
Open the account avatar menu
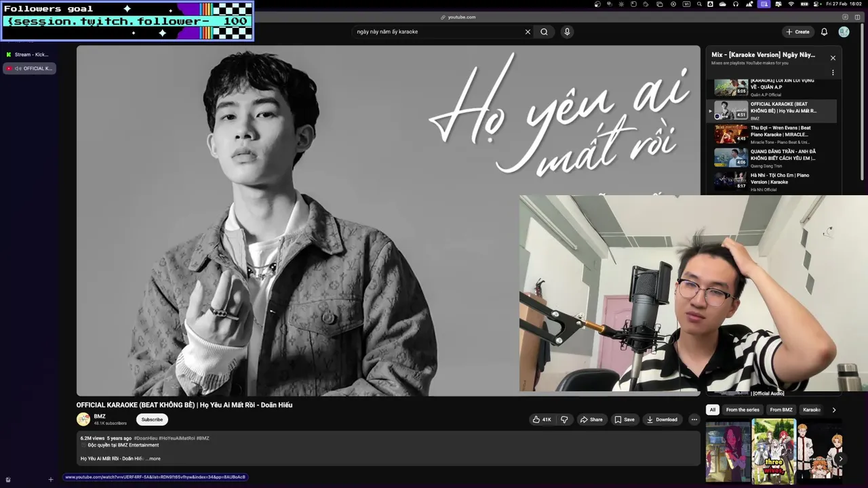[844, 32]
